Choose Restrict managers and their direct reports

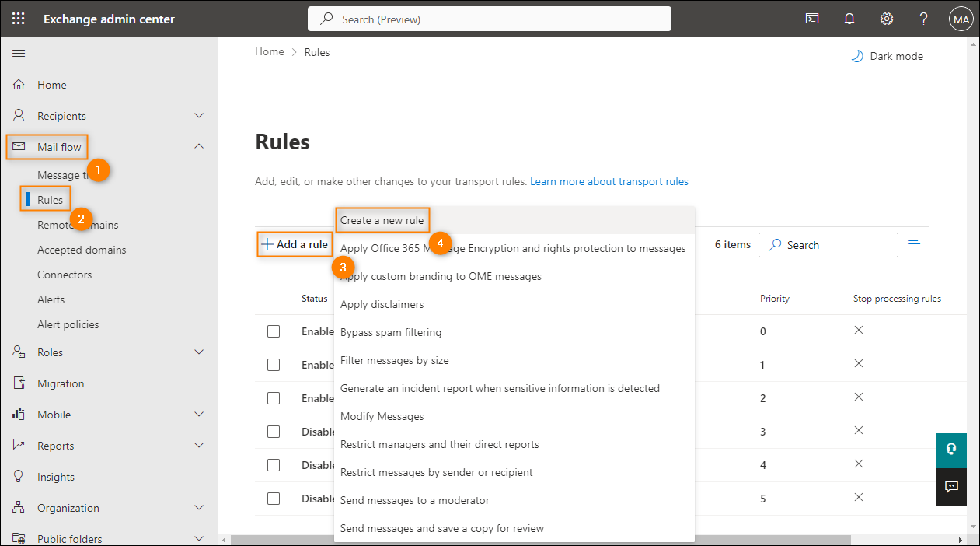pyautogui.click(x=514, y=444)
